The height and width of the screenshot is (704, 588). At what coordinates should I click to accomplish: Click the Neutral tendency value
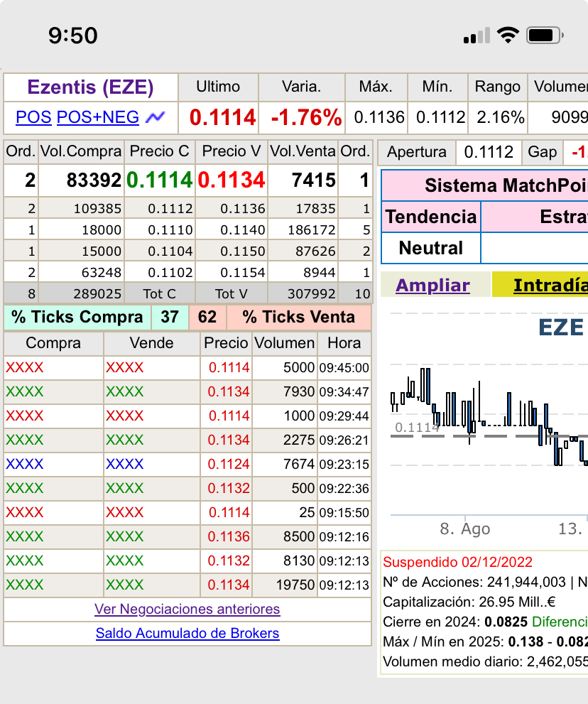tap(431, 248)
